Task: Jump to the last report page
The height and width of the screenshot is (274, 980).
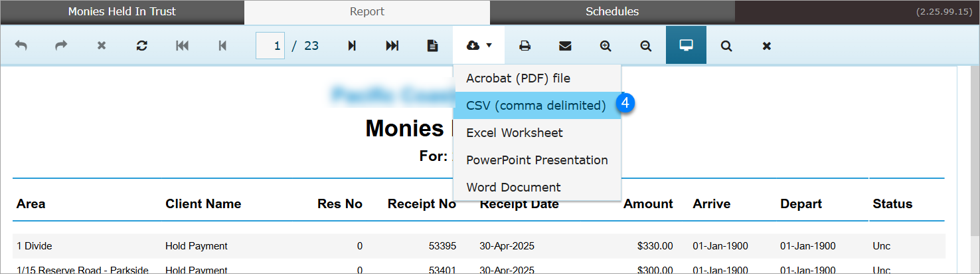Action: click(392, 46)
